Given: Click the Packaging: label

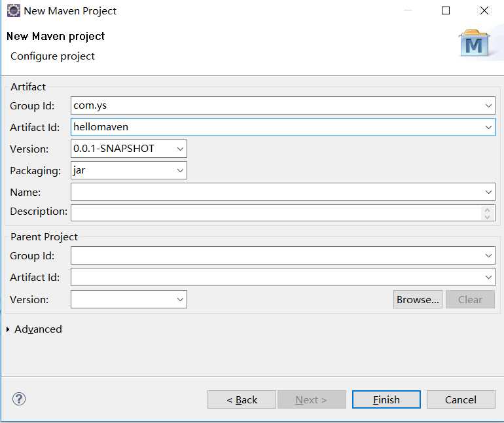Looking at the screenshot, I should pos(35,171).
